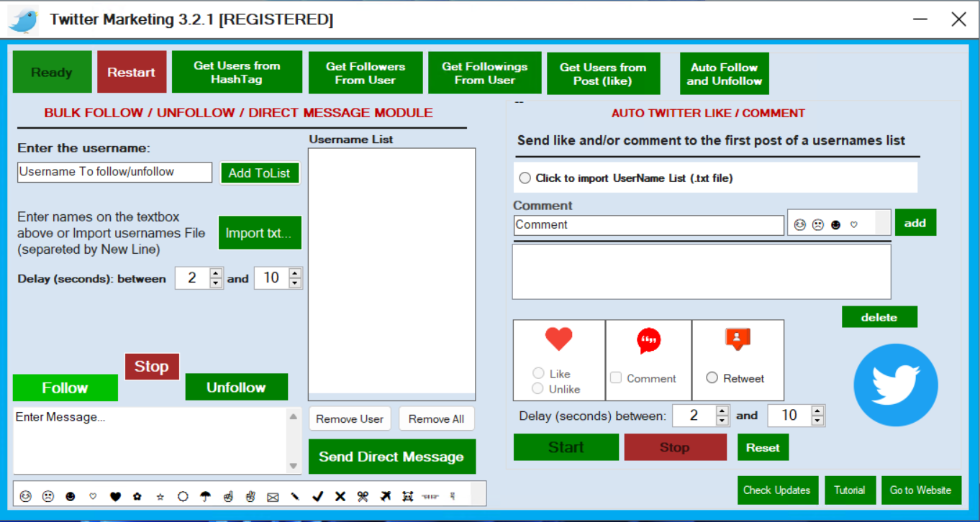Click the scissors symbol in the emoji bar

coord(363,496)
